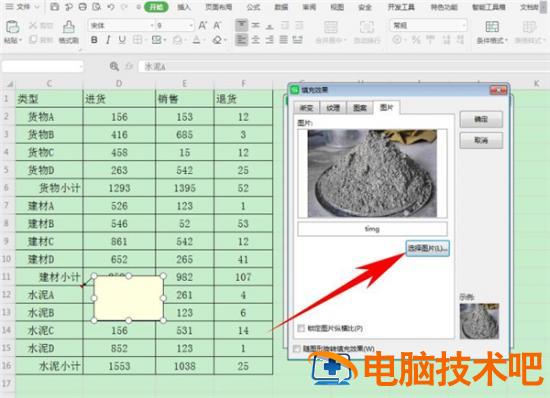Close the fill effects dialog
The width and height of the screenshot is (550, 398).
coord(498,91)
